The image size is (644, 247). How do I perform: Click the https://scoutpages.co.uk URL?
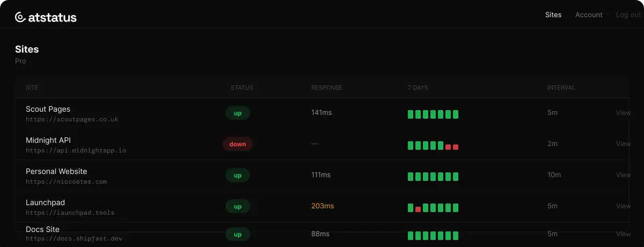(72, 119)
